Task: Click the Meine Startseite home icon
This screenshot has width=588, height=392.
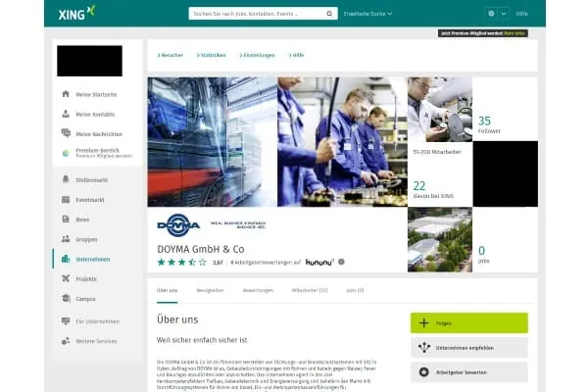Action: pos(65,94)
